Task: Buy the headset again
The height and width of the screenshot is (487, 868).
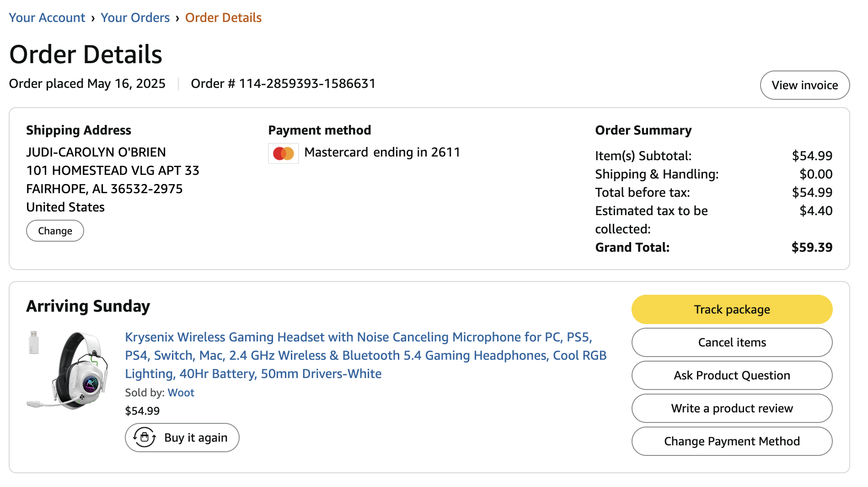Action: tap(182, 438)
